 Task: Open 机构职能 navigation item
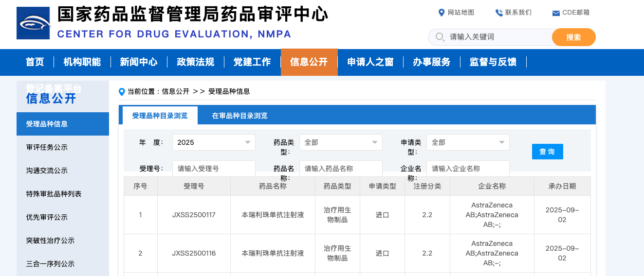pyautogui.click(x=82, y=62)
